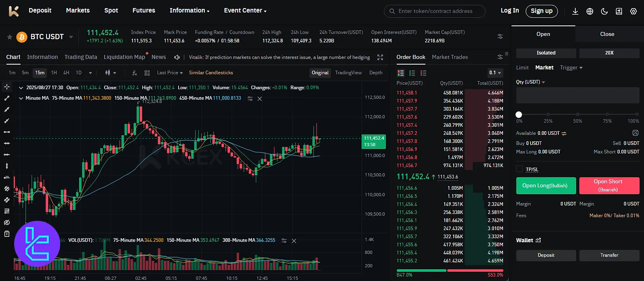The height and width of the screenshot is (281, 644).
Task: Select the 1H timeframe
Action: pyautogui.click(x=54, y=73)
